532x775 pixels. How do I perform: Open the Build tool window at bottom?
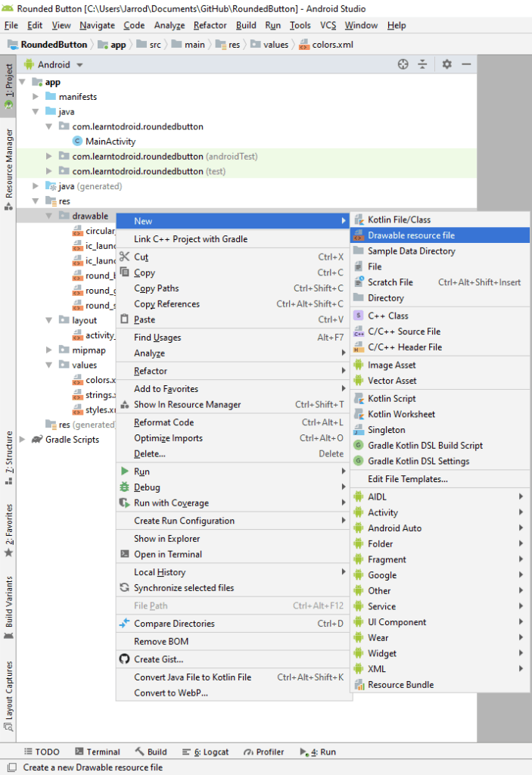(151, 752)
